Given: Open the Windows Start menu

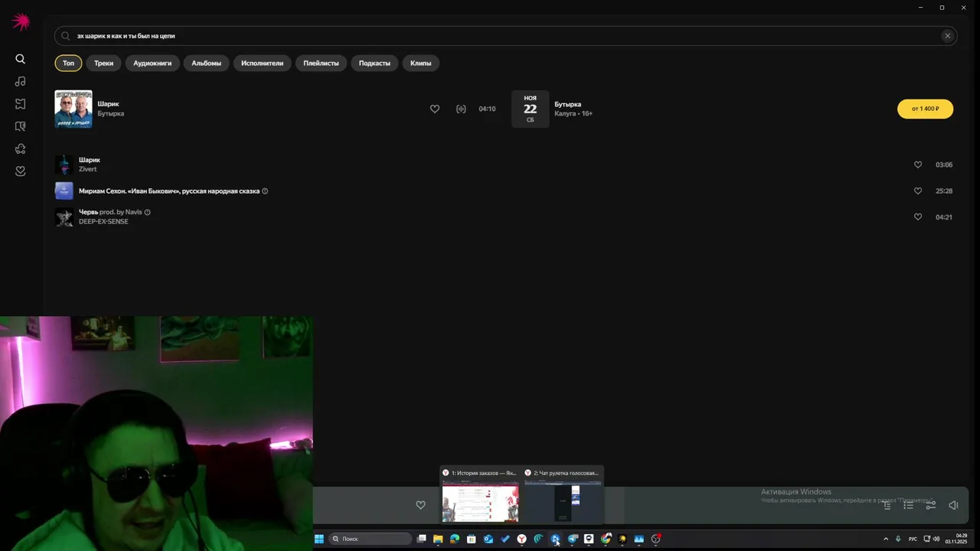Looking at the screenshot, I should [x=319, y=539].
